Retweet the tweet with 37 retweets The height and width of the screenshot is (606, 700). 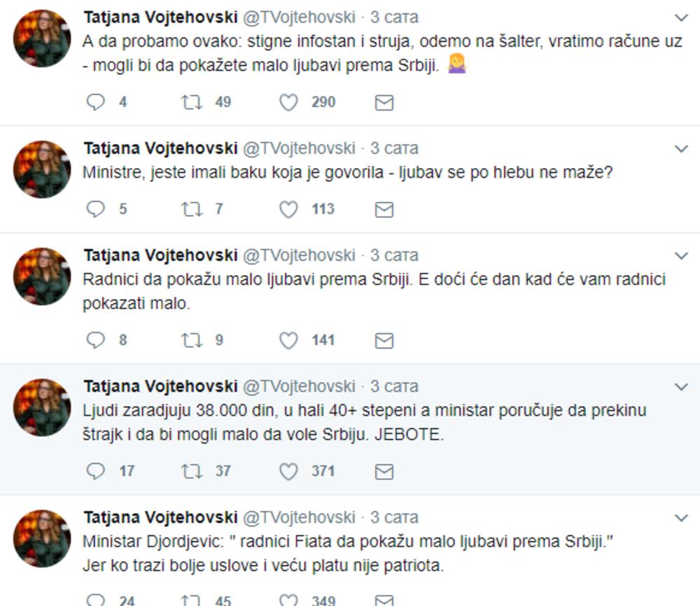pos(192,472)
